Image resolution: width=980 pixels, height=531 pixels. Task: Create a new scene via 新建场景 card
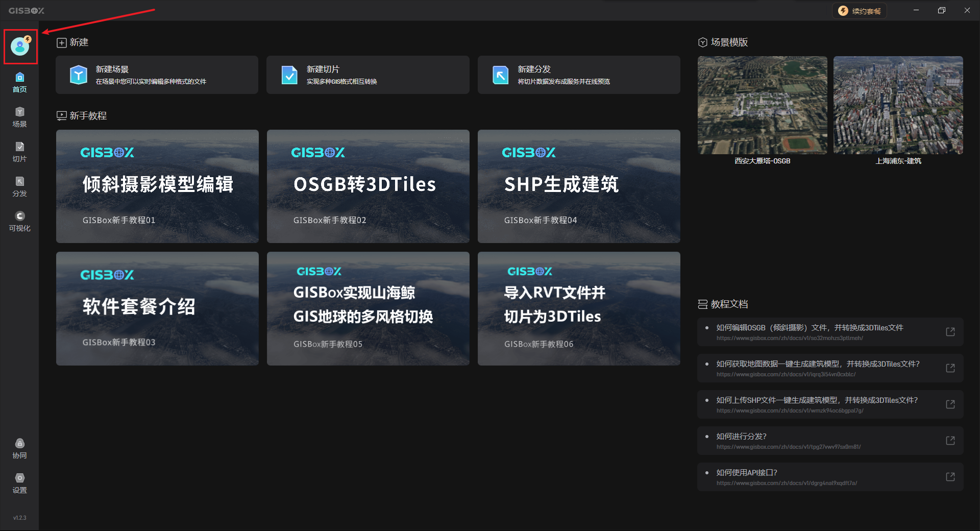coord(157,75)
